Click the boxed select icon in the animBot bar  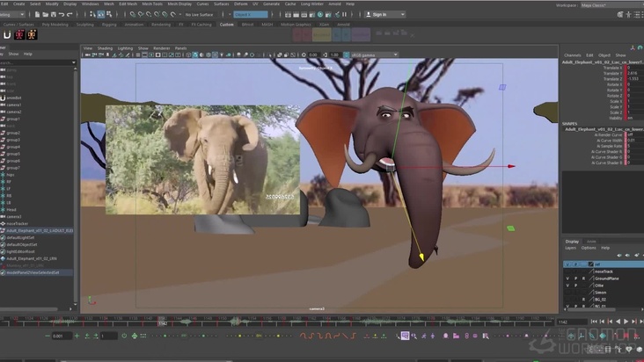(405, 336)
